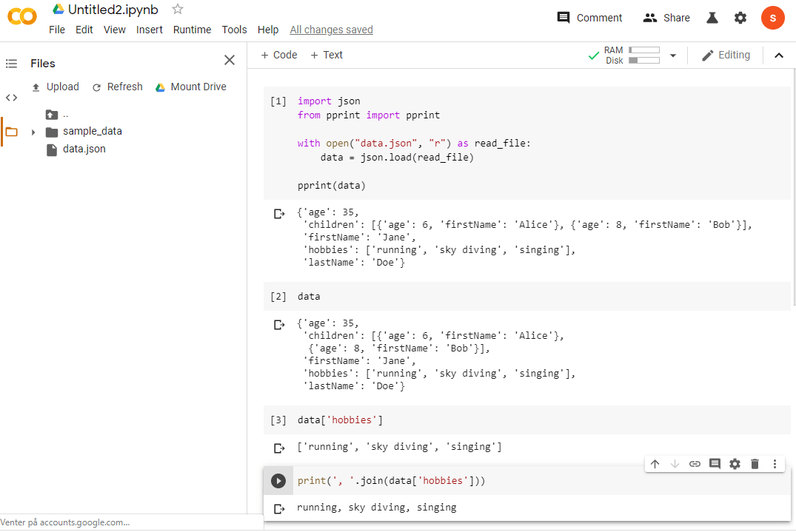This screenshot has width=796, height=532.
Task: Add a comment on the selected cell
Action: click(x=715, y=464)
